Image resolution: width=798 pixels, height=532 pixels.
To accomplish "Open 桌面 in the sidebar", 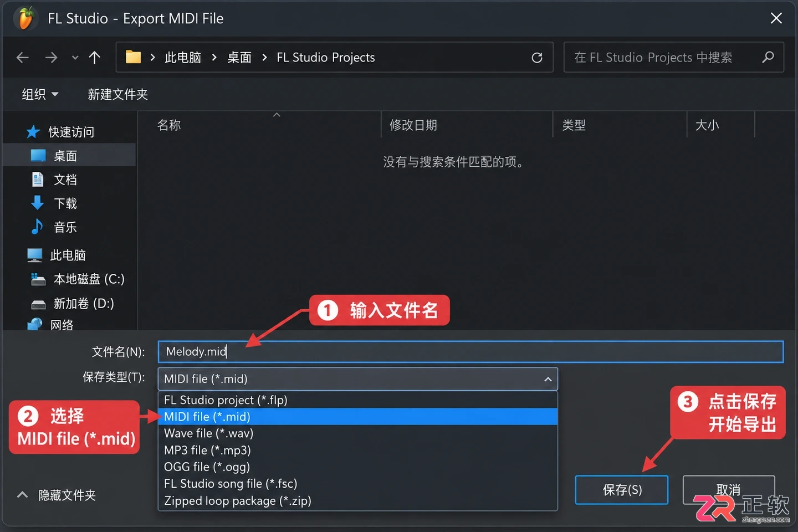I will (x=70, y=156).
